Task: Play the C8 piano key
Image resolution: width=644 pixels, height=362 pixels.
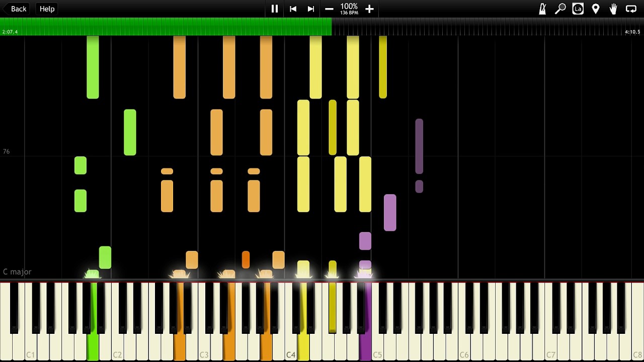Action: coord(637,348)
